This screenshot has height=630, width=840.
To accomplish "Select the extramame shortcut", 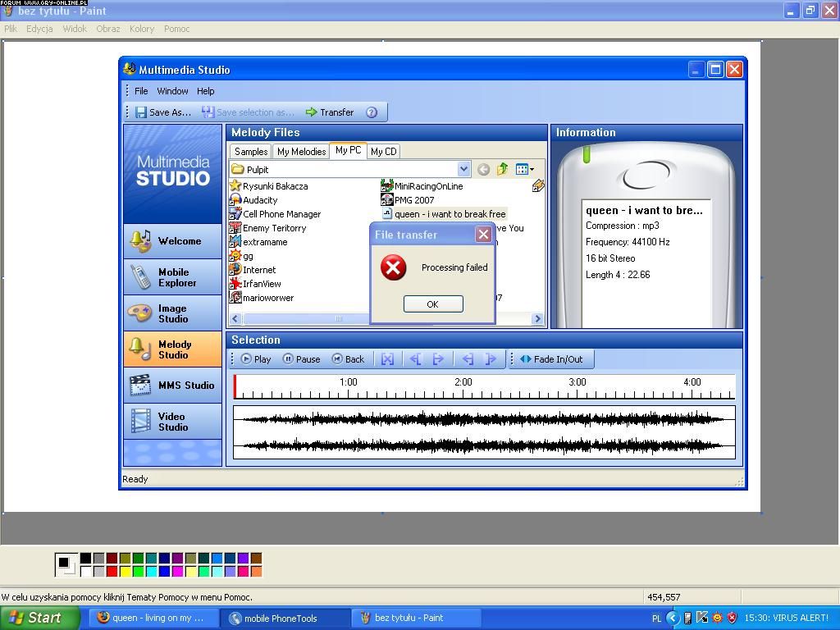I will click(x=258, y=242).
